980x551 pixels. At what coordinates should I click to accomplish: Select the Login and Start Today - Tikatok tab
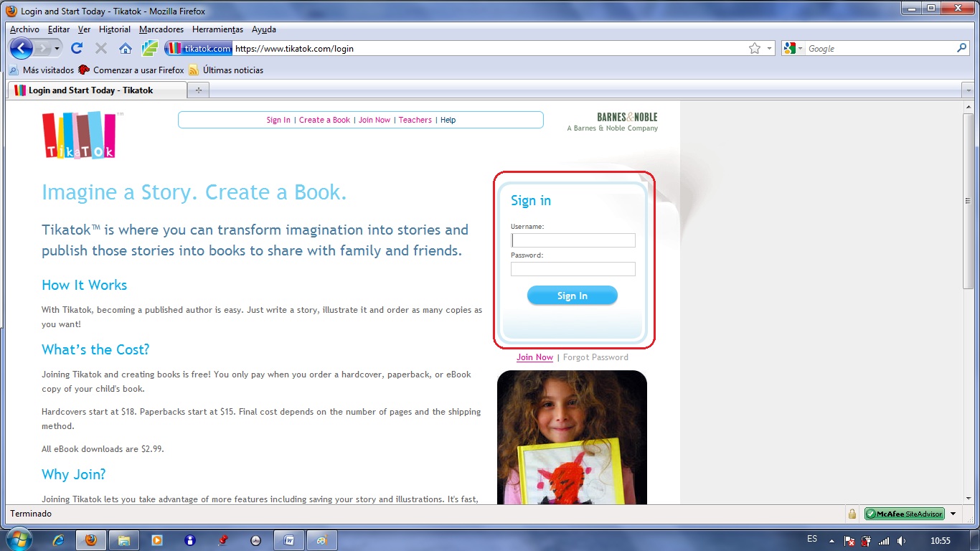coord(97,90)
